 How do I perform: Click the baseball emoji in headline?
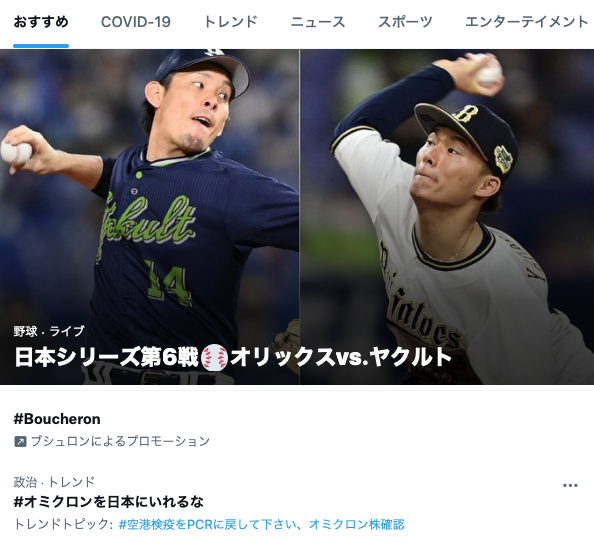(214, 357)
